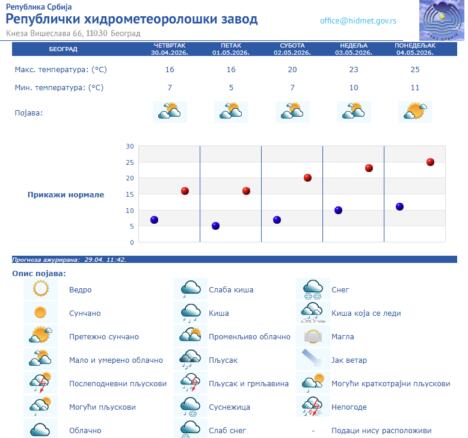Click the Сунчано legend icon
The height and width of the screenshot is (438, 468).
(x=40, y=313)
